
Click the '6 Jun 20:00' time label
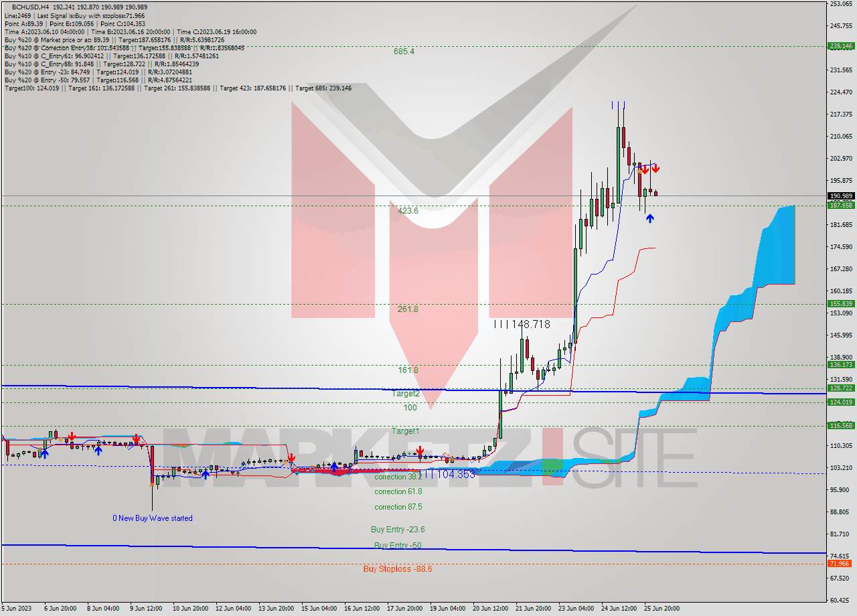[61, 609]
